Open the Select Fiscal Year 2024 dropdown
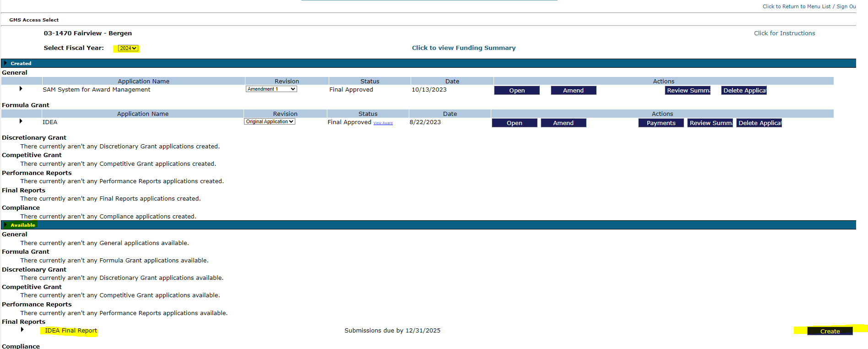Screen dimensions: 868x349 click(128, 48)
